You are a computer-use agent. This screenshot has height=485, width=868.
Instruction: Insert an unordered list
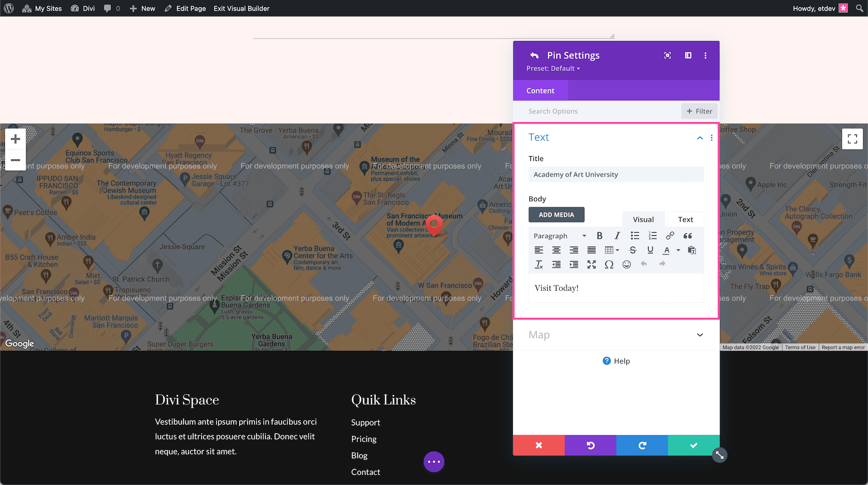point(635,236)
